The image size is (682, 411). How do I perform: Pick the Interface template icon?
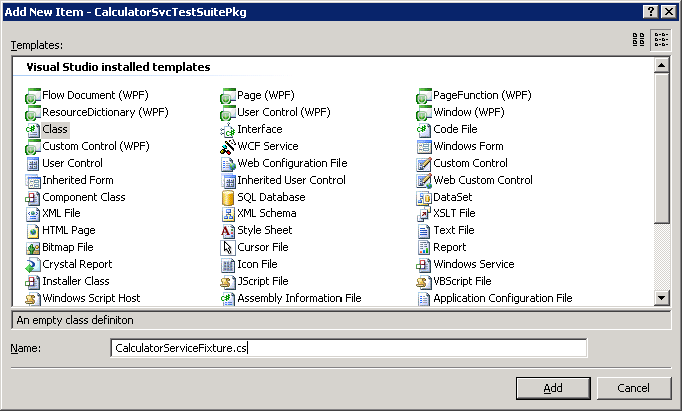[x=227, y=130]
